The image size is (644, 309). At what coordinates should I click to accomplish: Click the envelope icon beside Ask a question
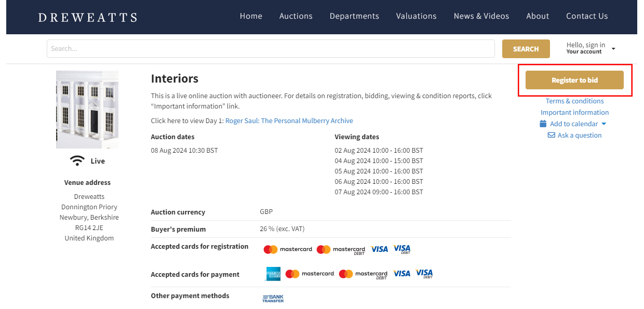(551, 135)
